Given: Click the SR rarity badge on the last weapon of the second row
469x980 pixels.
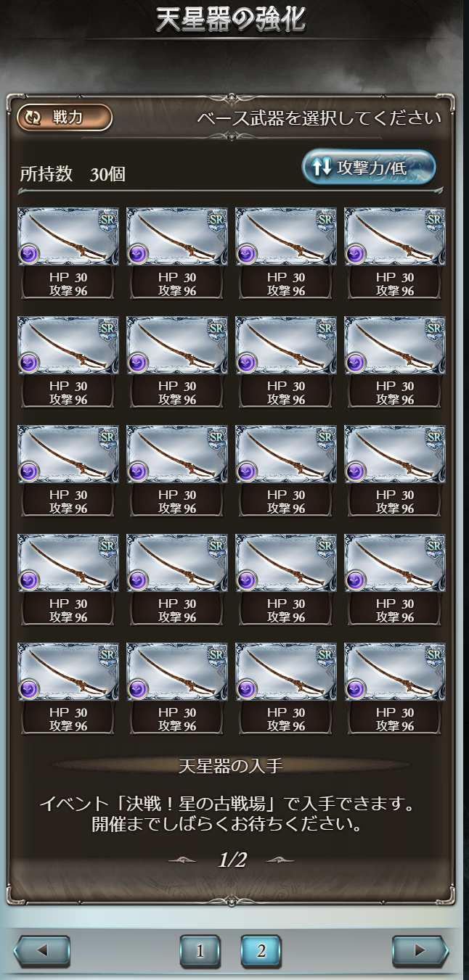Looking at the screenshot, I should pos(434,327).
